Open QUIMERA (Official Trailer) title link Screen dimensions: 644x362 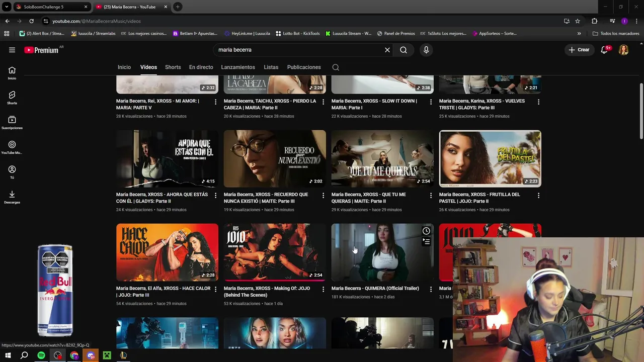coord(375,289)
